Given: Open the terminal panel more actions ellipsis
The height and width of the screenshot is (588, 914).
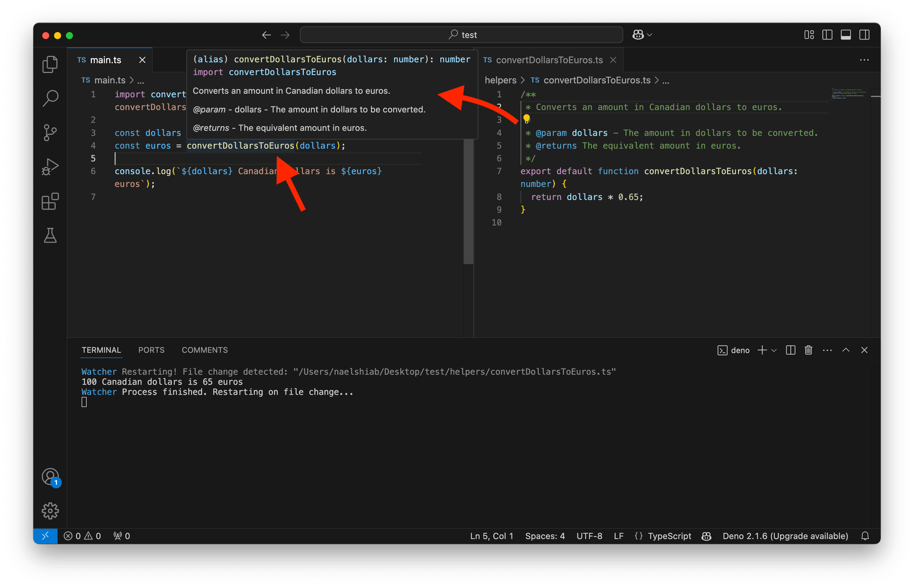Looking at the screenshot, I should click(827, 350).
